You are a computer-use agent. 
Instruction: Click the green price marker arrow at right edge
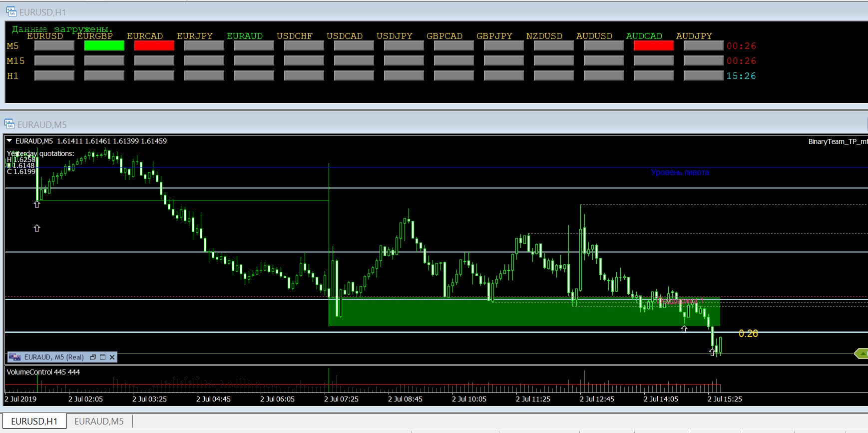pos(861,353)
